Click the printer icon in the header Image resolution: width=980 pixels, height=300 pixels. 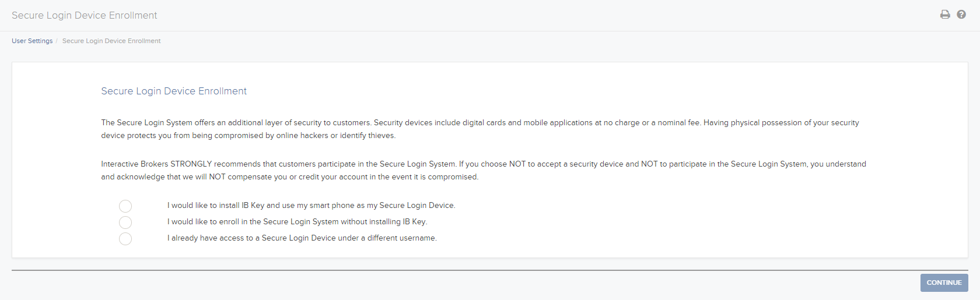click(x=945, y=15)
